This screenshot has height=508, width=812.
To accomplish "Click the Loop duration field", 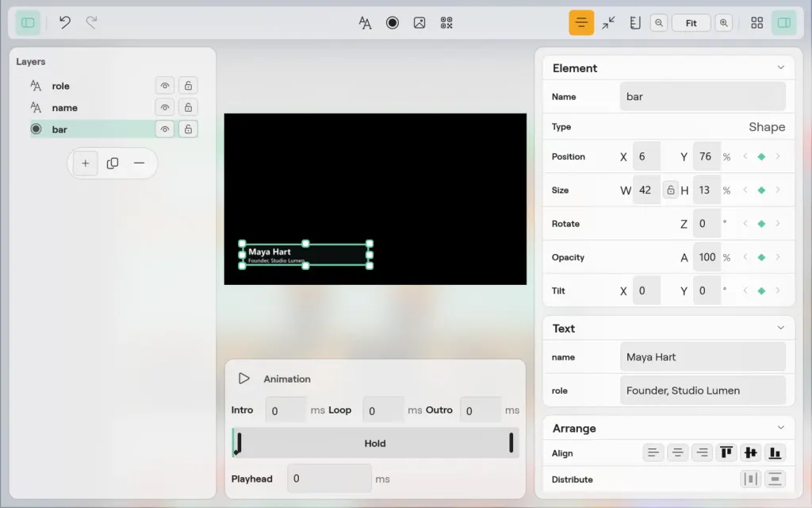I will [383, 410].
